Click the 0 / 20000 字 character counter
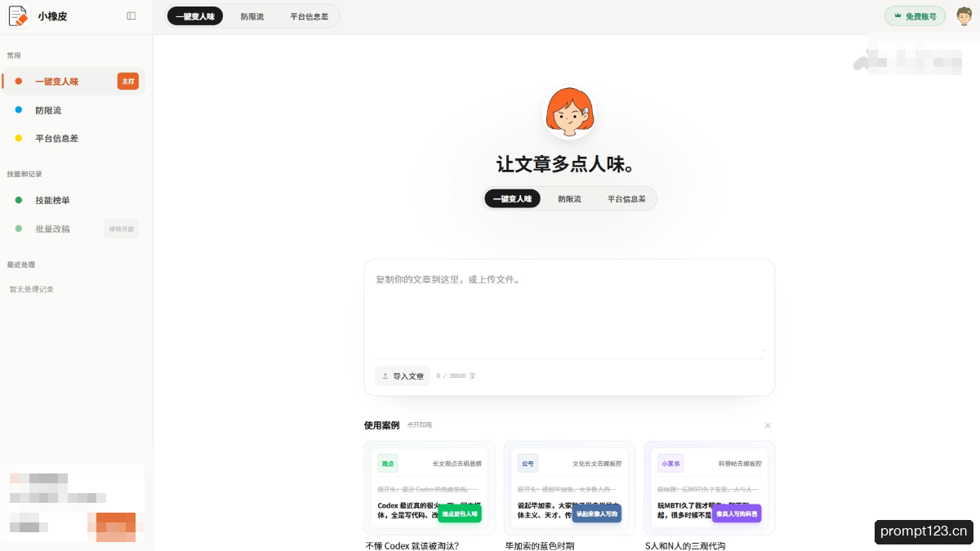The width and height of the screenshot is (980, 551). coord(456,376)
